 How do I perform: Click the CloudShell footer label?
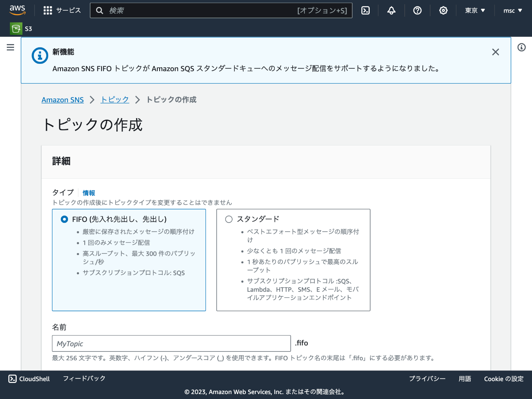pyautogui.click(x=35, y=379)
